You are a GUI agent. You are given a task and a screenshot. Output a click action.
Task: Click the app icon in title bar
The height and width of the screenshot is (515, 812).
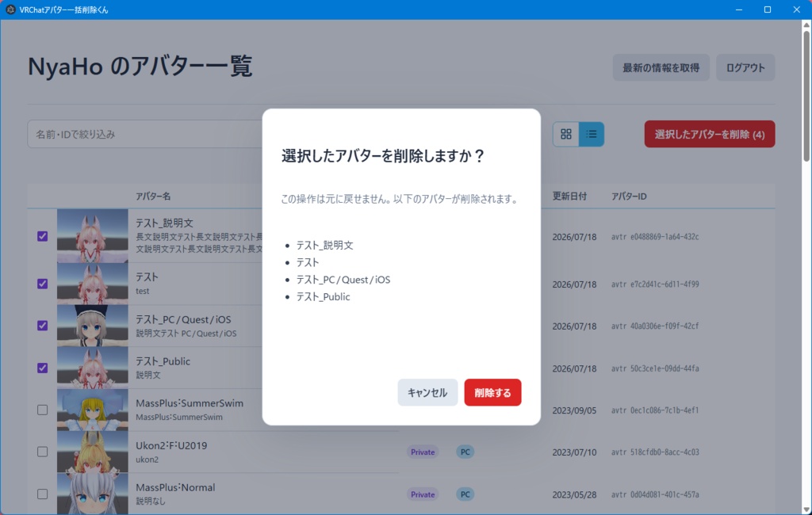pos(10,10)
